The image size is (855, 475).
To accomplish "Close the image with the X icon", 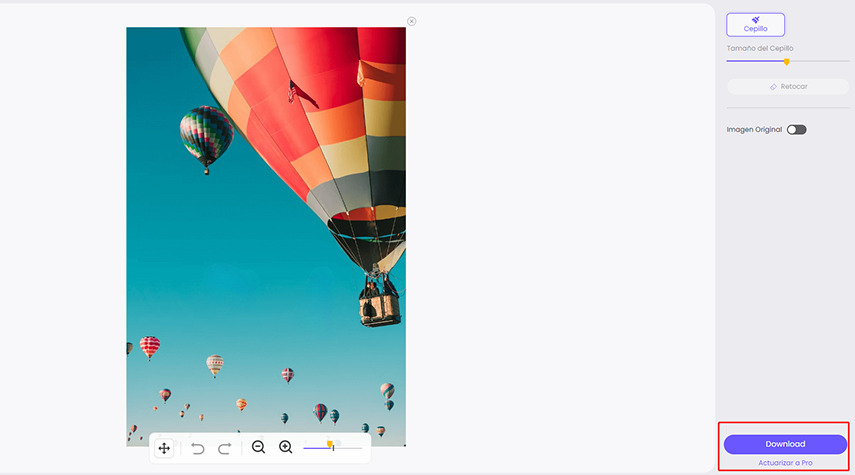I will (x=412, y=21).
